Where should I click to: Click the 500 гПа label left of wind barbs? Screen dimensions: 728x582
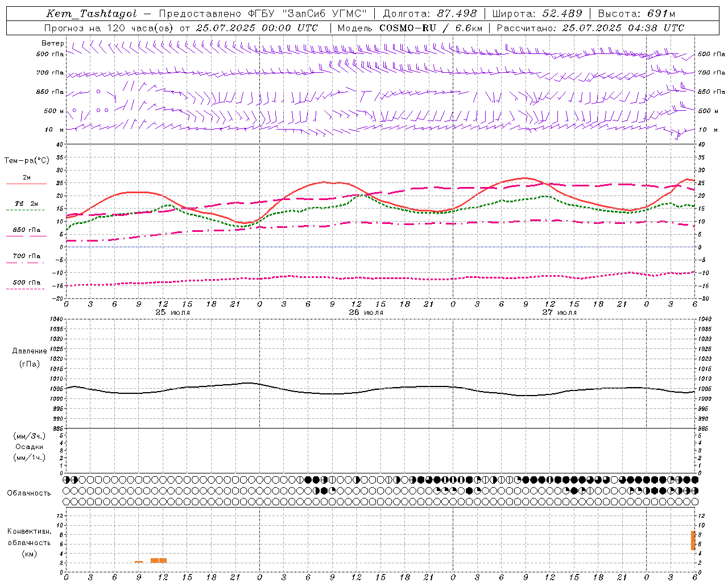tap(50, 54)
